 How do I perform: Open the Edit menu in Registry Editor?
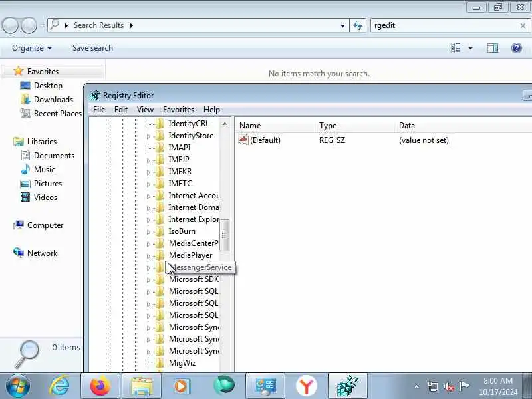(121, 110)
